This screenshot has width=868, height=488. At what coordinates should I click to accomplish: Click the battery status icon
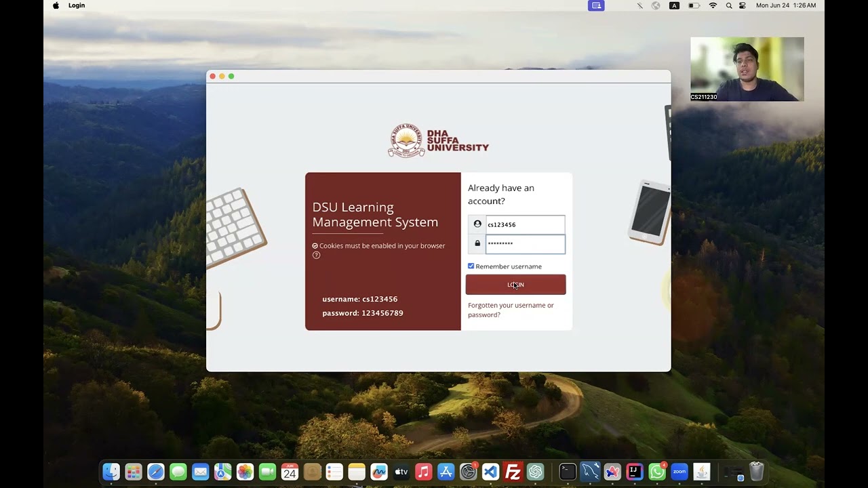coord(694,5)
